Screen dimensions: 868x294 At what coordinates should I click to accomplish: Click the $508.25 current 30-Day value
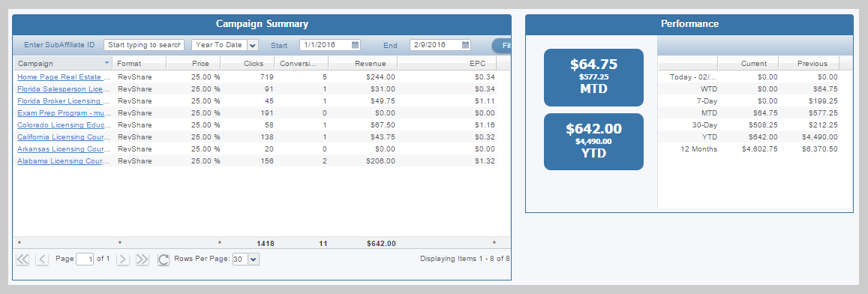pos(764,125)
